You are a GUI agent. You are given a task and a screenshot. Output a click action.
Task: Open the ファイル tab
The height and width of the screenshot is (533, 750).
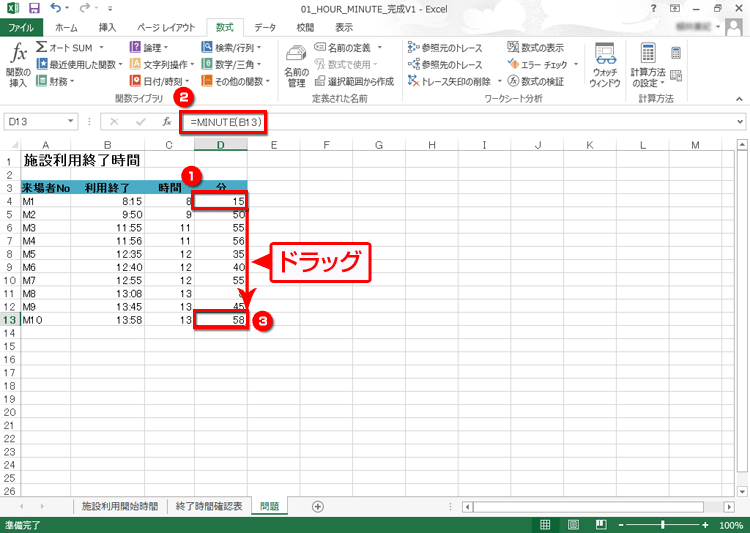(x=21, y=27)
